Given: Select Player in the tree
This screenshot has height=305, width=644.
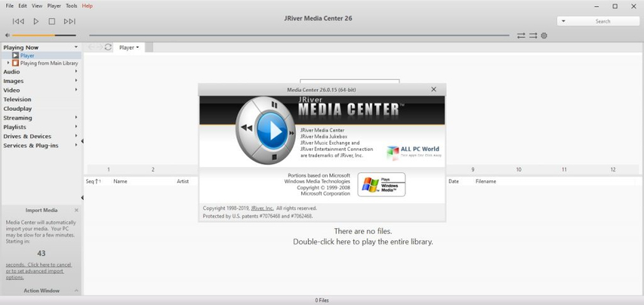Looking at the screenshot, I should pos(27,55).
